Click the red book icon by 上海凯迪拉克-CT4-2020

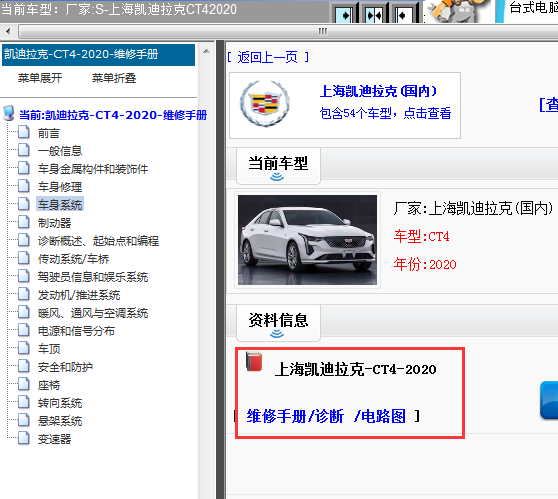click(x=254, y=362)
